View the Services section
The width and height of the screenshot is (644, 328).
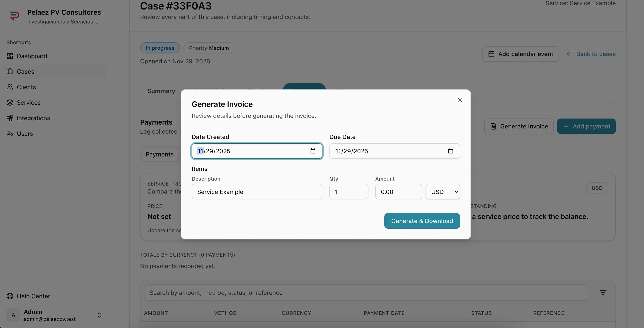point(28,103)
